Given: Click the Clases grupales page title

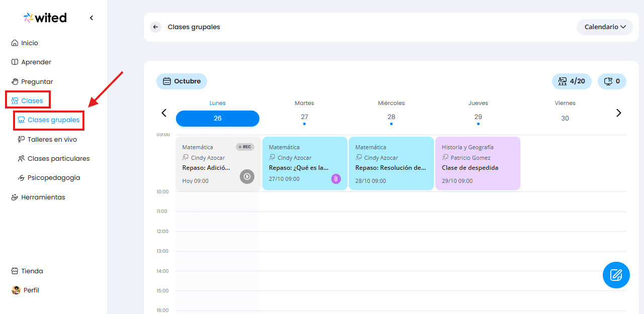Looking at the screenshot, I should [x=194, y=27].
